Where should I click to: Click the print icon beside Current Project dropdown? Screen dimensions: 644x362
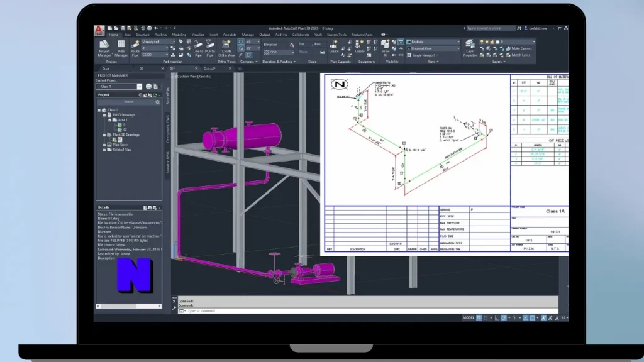point(148,87)
